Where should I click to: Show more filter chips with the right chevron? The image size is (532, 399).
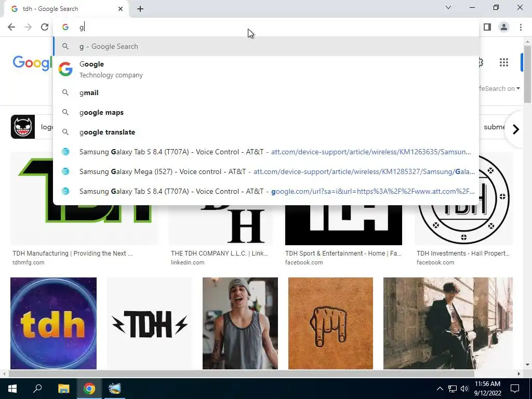(515, 129)
